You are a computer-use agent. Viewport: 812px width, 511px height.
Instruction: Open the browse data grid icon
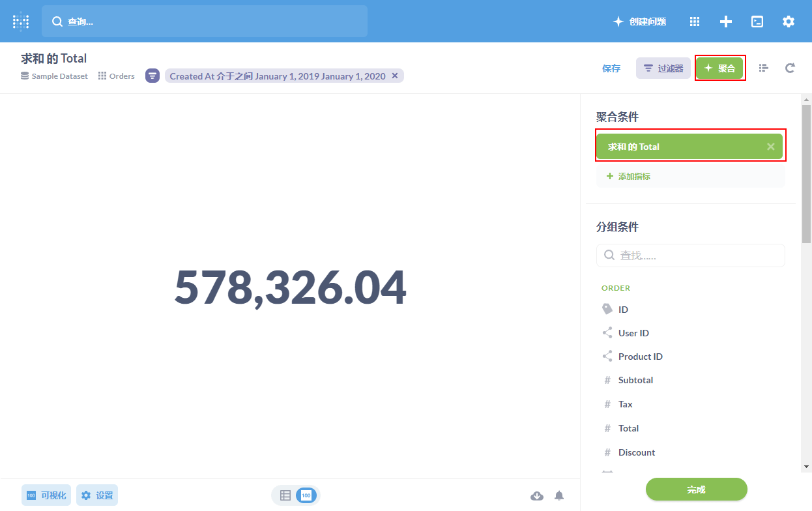coord(695,22)
